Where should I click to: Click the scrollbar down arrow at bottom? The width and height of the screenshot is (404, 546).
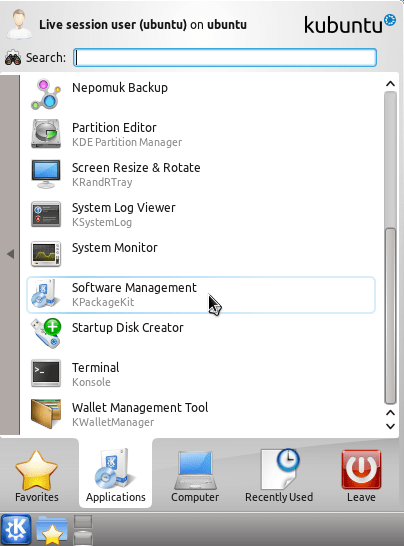click(x=390, y=426)
